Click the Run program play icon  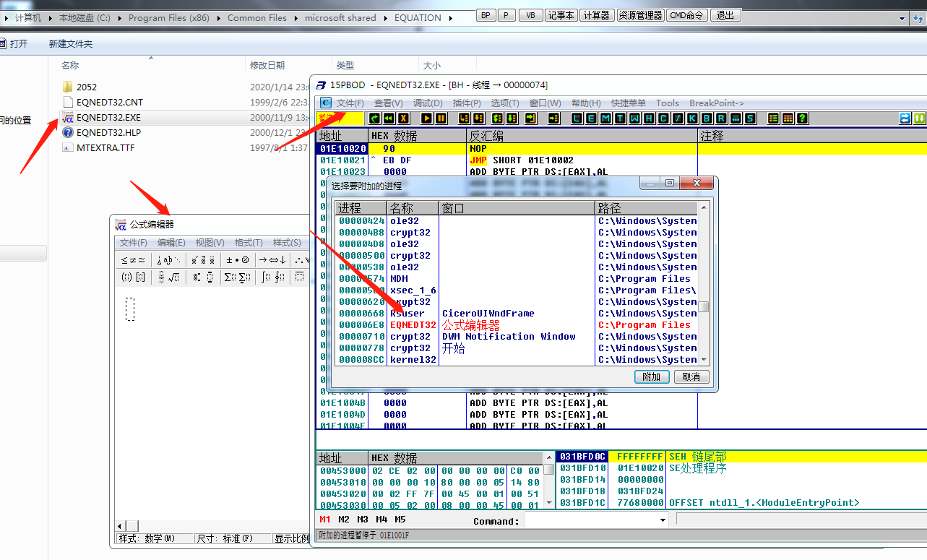(426, 118)
